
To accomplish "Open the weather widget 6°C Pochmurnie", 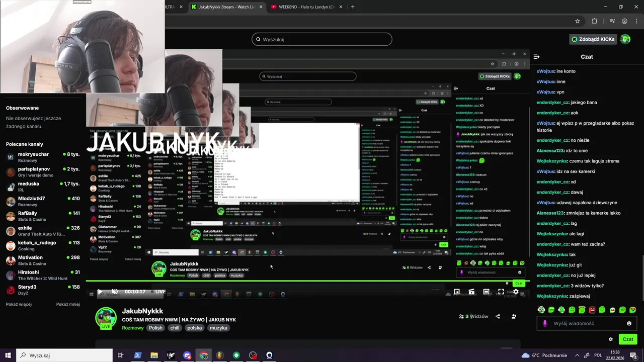I will click(544, 355).
